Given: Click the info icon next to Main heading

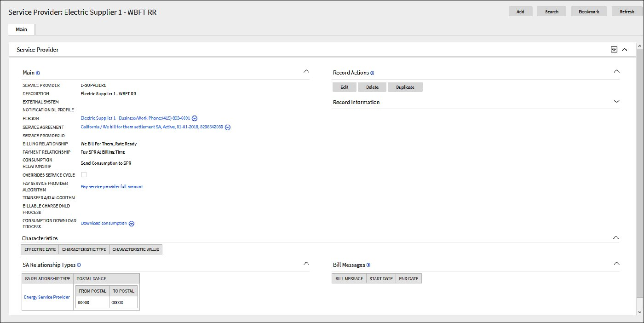Looking at the screenshot, I should pyautogui.click(x=37, y=73).
